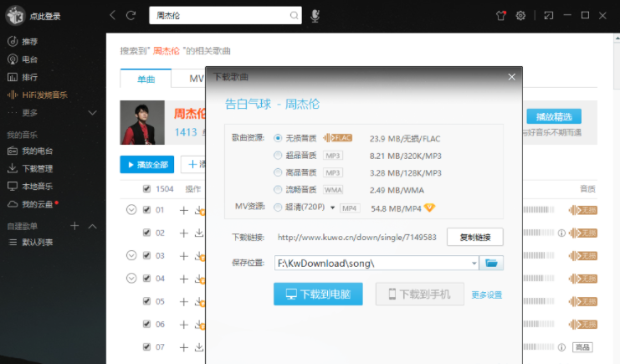This screenshot has width=620, height=364.
Task: Open the 更多设置 link
Action: (487, 295)
